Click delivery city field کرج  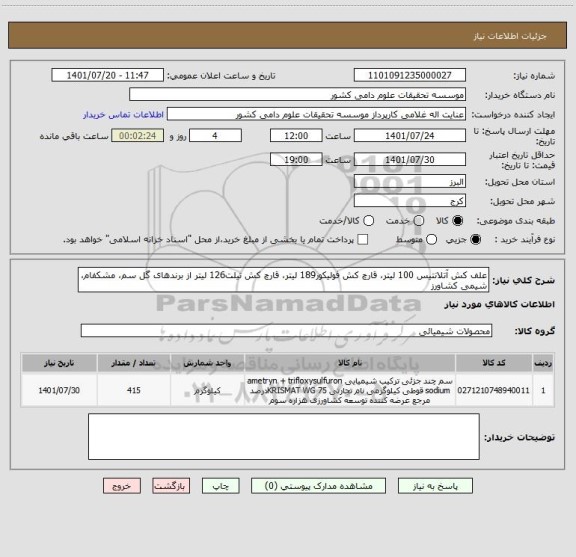pos(410,201)
